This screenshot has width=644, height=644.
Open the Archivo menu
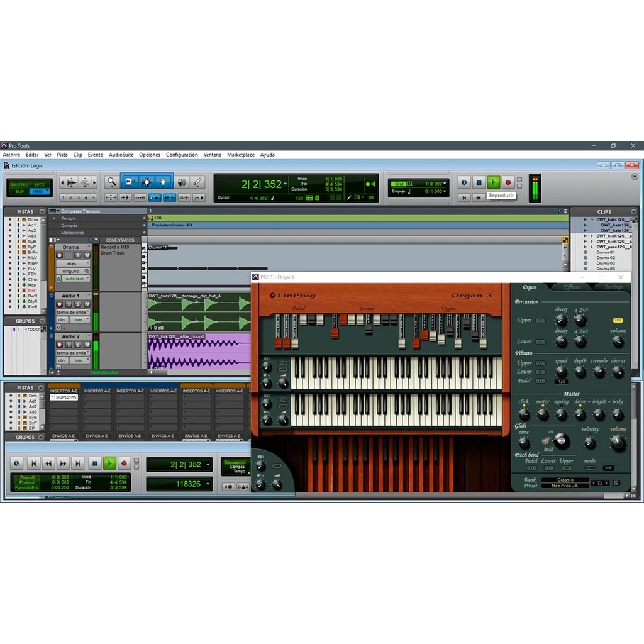pos(11,155)
